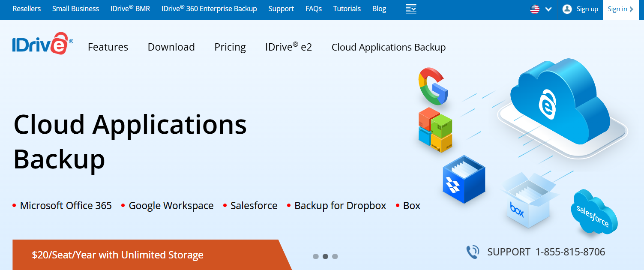The height and width of the screenshot is (270, 644).
Task: Click the Microsoft Office cubes graphic
Action: pos(435,130)
